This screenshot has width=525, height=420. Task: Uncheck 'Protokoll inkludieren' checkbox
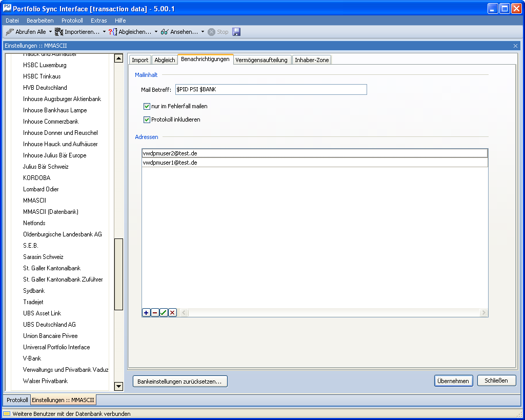pyautogui.click(x=147, y=120)
